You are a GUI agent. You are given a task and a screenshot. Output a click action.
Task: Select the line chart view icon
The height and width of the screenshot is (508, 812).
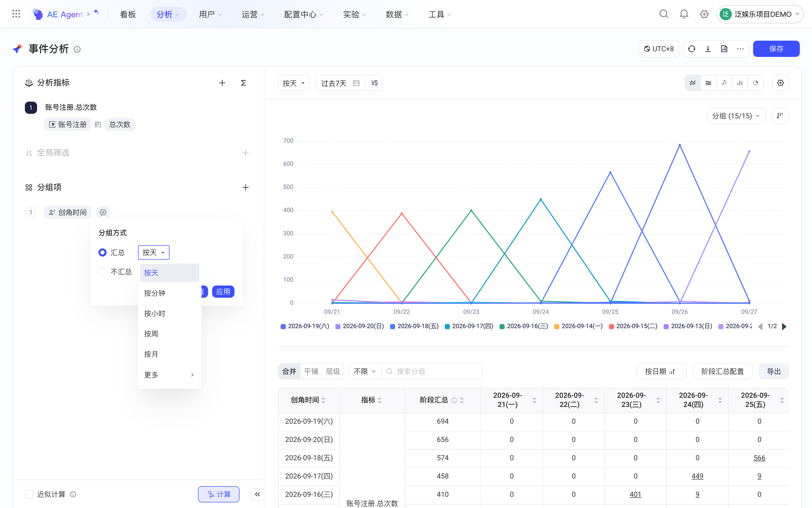[692, 83]
